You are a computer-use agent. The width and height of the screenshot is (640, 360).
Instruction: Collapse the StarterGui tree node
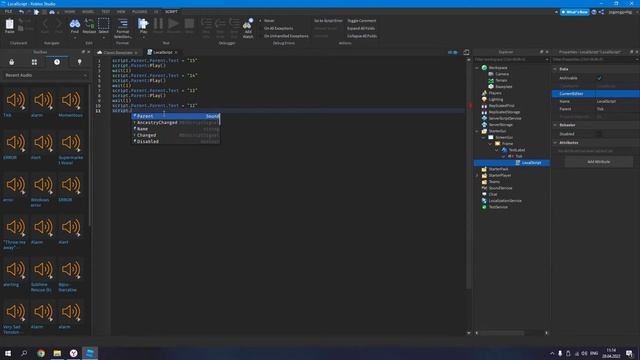click(x=477, y=131)
